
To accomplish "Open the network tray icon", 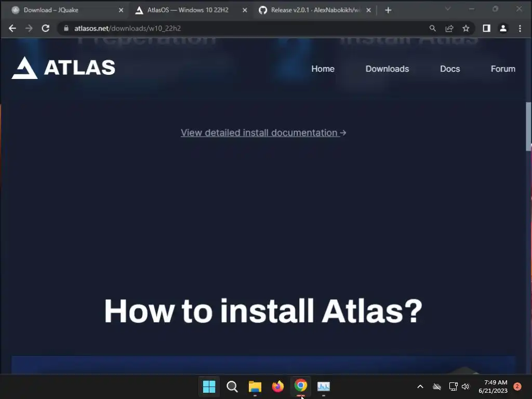I will (453, 387).
